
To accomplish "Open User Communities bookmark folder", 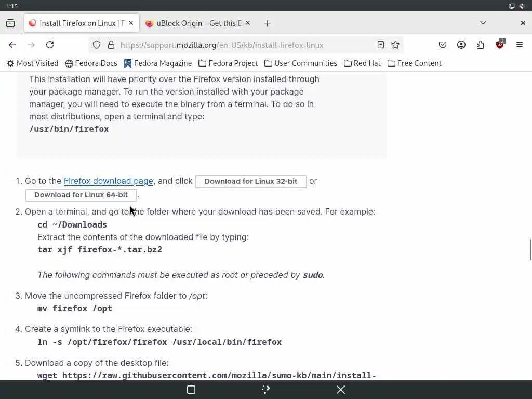I will click(x=301, y=63).
